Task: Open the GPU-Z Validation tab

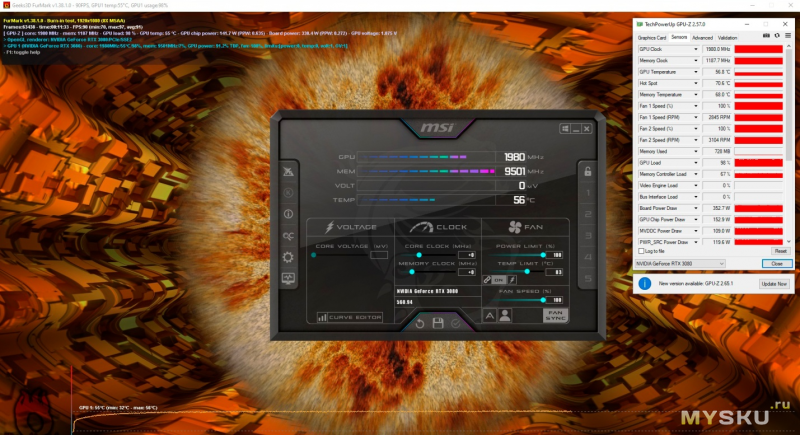Action: (x=727, y=38)
